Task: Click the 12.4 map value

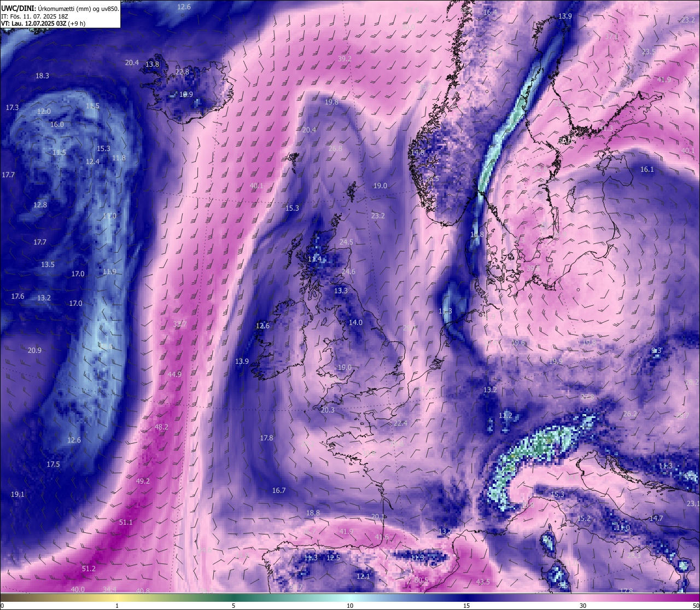Action: coord(92,161)
